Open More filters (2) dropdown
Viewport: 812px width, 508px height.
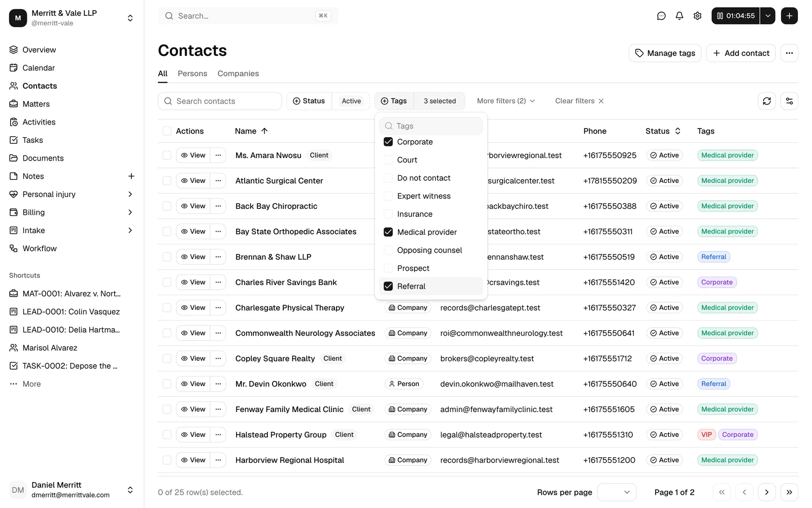pyautogui.click(x=506, y=101)
